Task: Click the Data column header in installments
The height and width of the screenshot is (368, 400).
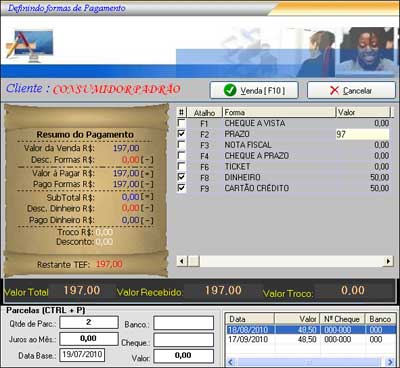Action: click(x=250, y=319)
